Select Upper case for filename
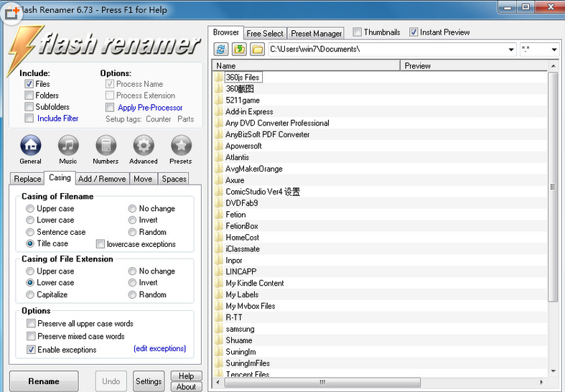The height and width of the screenshot is (392, 565). 30,209
